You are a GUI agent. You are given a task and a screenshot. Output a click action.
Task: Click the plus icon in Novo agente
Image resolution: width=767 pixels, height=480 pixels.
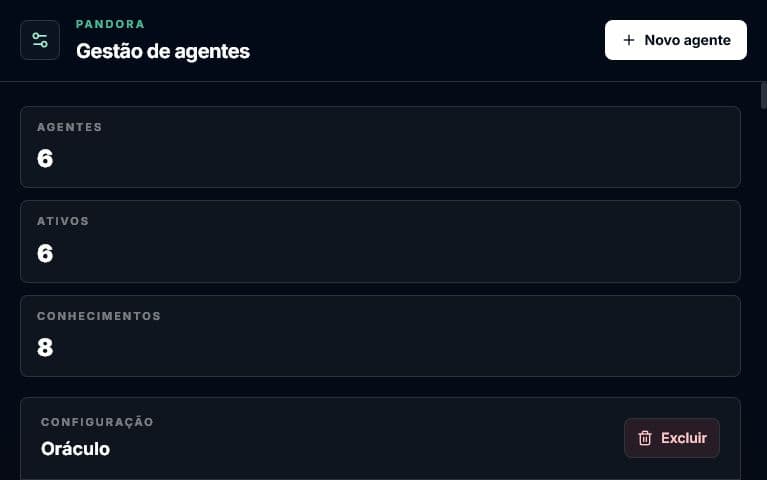pyautogui.click(x=629, y=40)
